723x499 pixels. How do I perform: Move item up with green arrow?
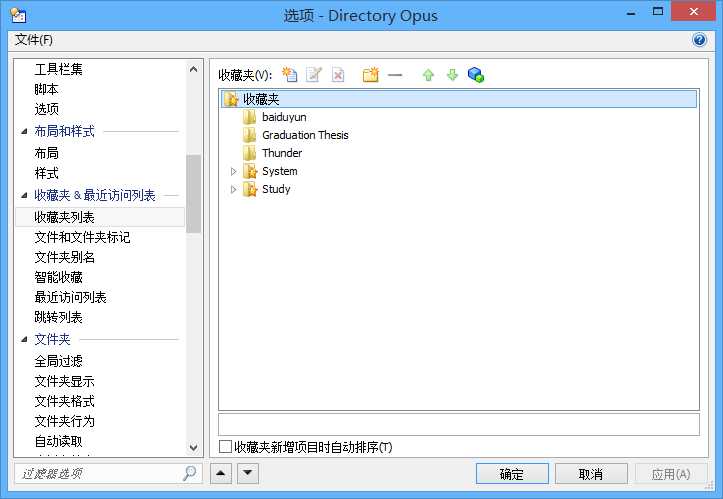(x=428, y=75)
